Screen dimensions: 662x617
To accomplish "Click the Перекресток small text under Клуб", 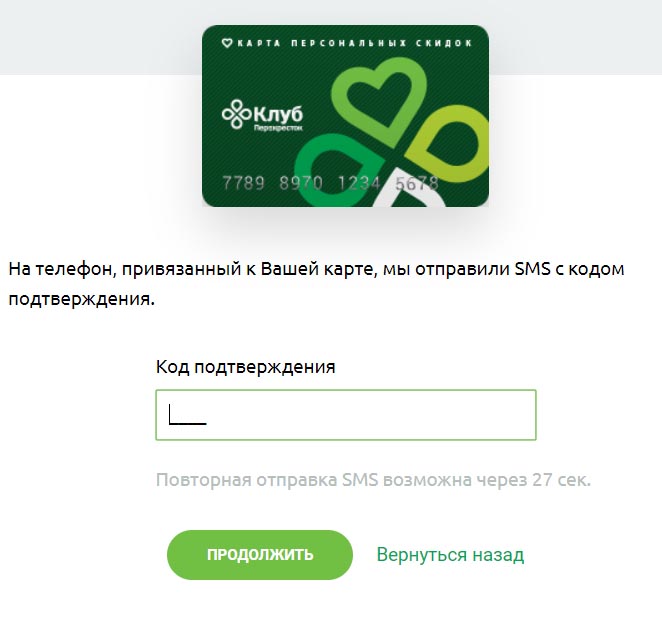I will coord(278,128).
